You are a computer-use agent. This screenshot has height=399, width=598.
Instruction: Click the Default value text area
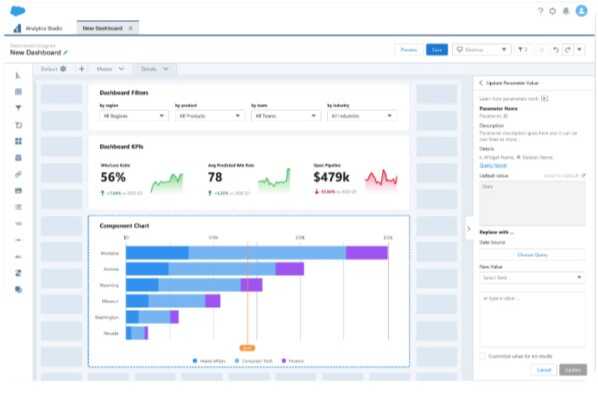click(532, 203)
